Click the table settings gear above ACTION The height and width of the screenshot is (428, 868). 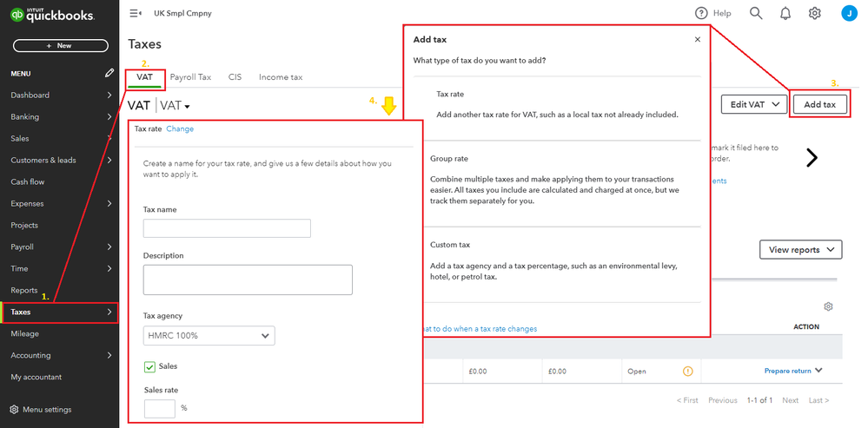[828, 306]
